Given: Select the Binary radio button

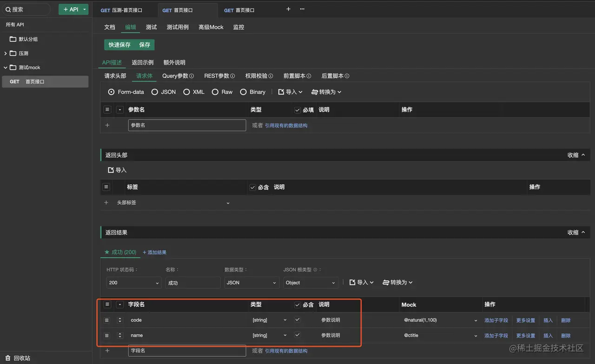Looking at the screenshot, I should pos(243,92).
